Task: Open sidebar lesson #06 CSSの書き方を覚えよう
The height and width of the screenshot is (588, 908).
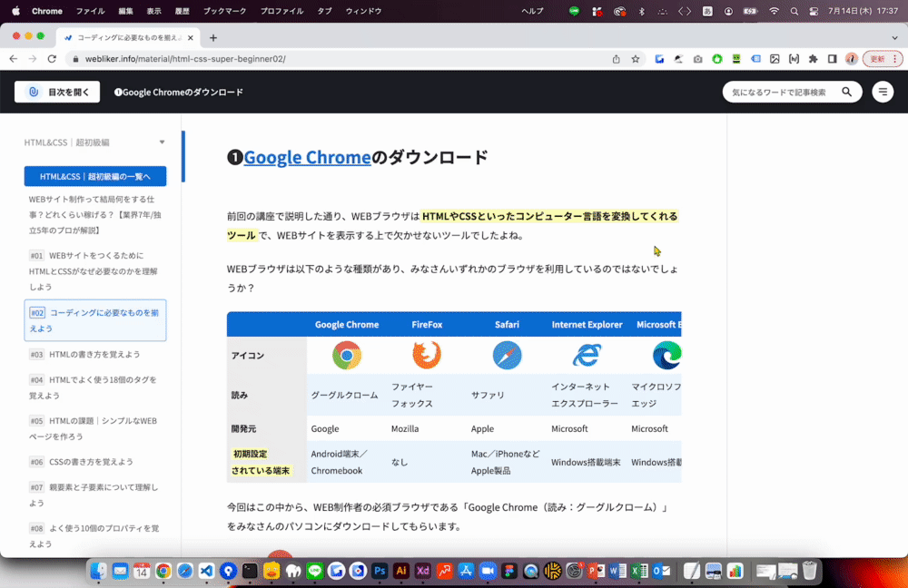Action: [81, 462]
